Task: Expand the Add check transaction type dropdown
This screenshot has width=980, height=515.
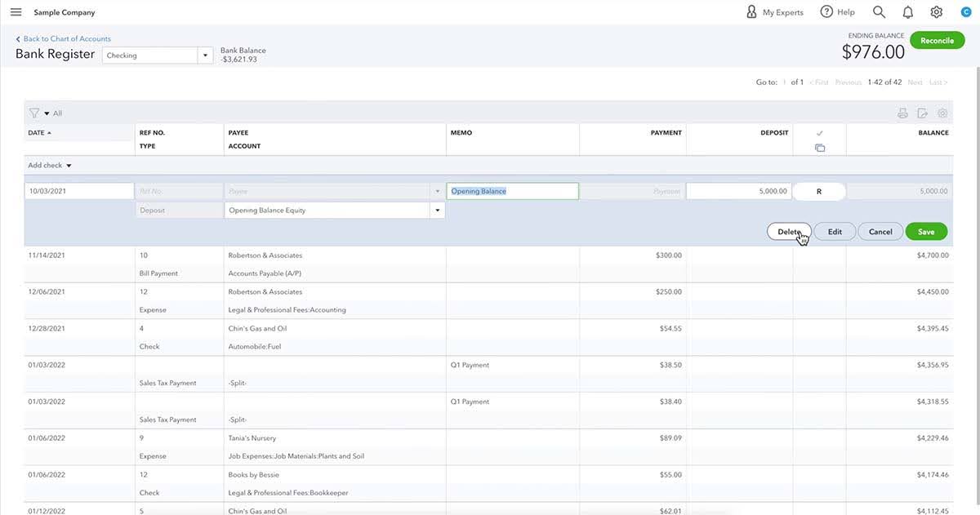Action: click(x=67, y=165)
